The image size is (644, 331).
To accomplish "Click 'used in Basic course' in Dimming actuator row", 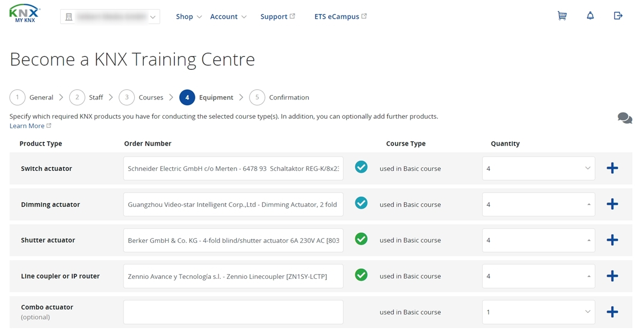I will 410,205.
